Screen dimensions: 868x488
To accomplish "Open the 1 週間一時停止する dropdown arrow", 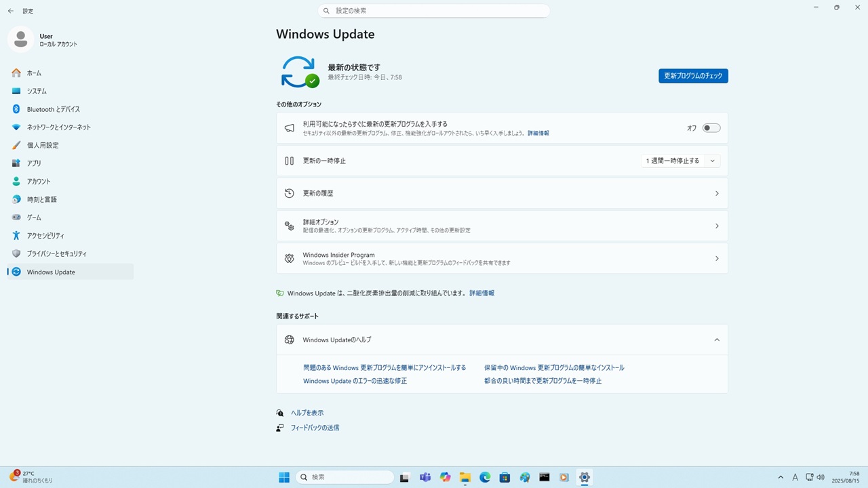I will tap(712, 161).
